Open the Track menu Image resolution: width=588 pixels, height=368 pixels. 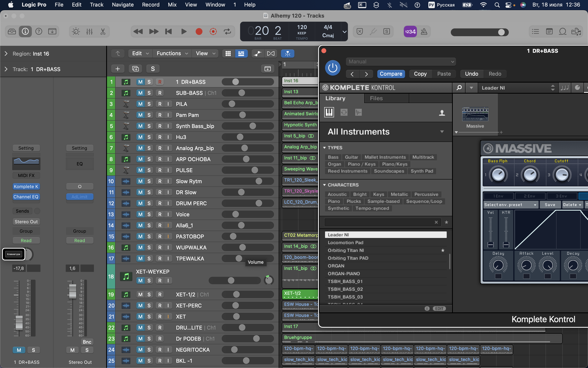click(x=96, y=5)
